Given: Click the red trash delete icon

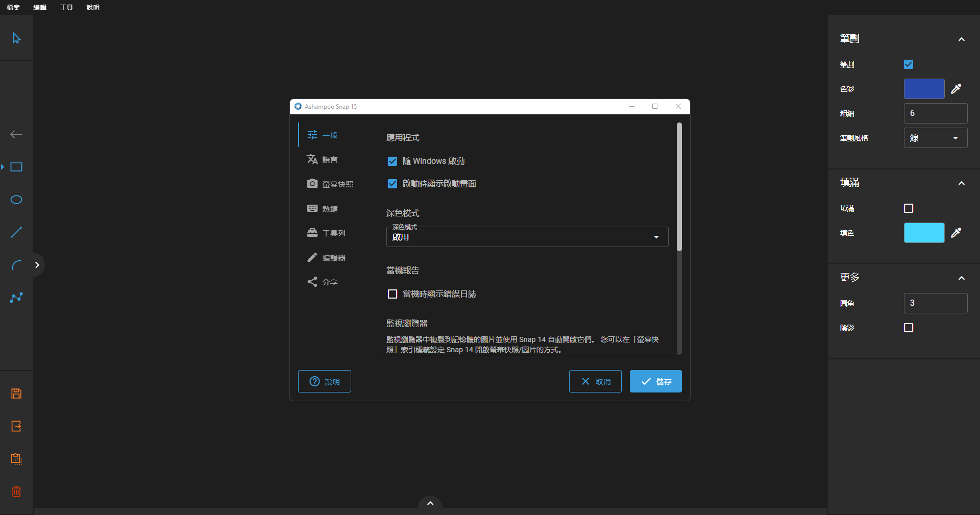Looking at the screenshot, I should click(x=16, y=492).
